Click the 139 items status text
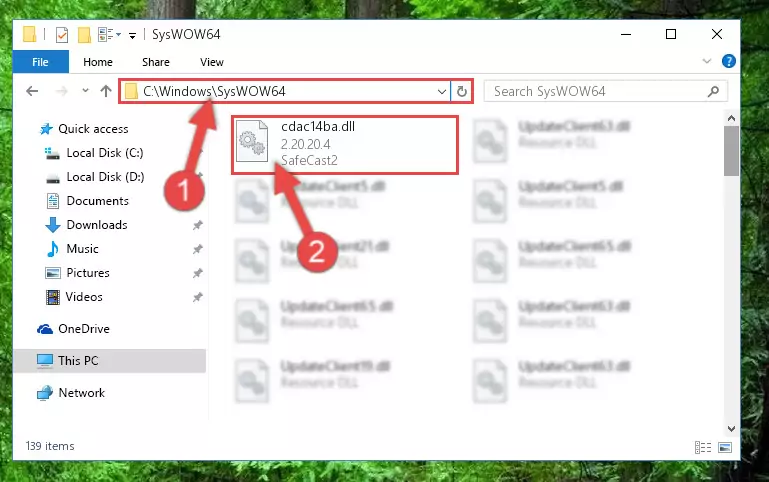The image size is (769, 482). click(x=50, y=446)
